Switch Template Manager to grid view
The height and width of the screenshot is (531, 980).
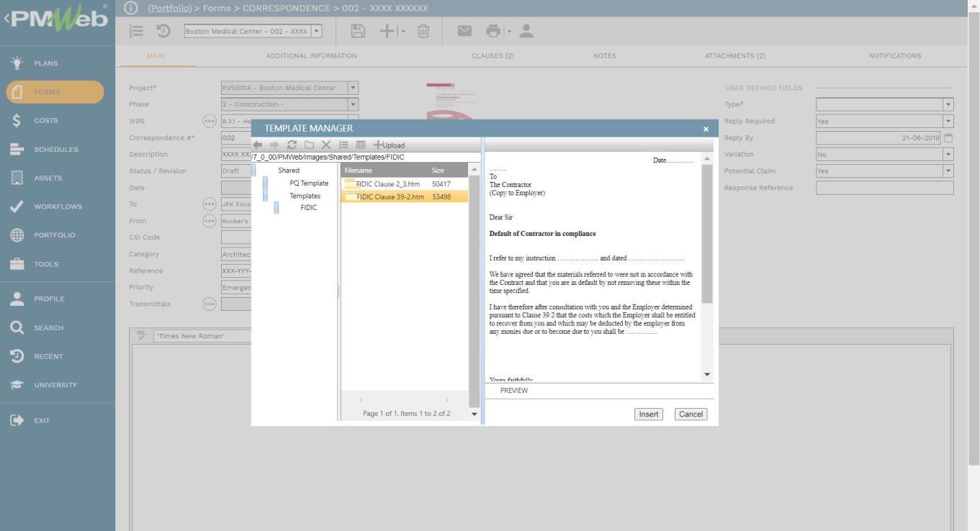(361, 145)
